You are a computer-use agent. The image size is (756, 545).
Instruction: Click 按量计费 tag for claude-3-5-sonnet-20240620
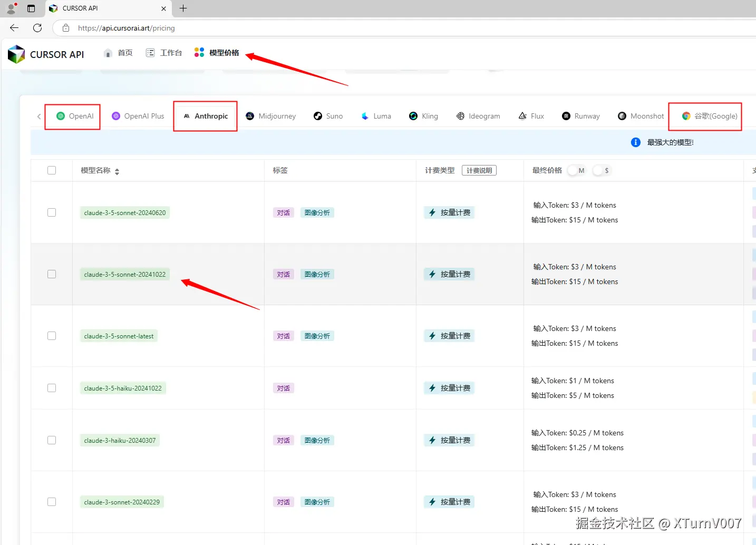(449, 212)
